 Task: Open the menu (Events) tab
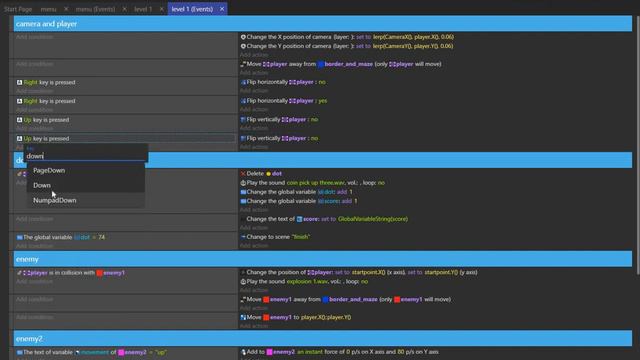96,9
